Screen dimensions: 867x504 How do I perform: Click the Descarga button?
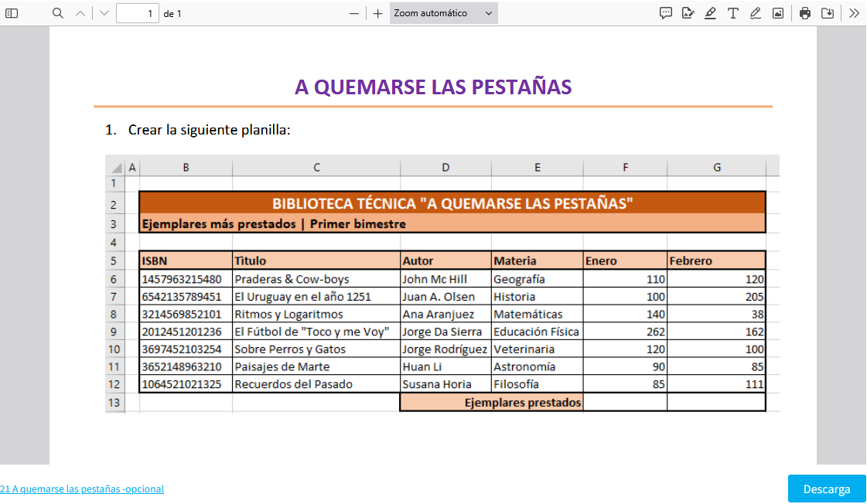827,489
